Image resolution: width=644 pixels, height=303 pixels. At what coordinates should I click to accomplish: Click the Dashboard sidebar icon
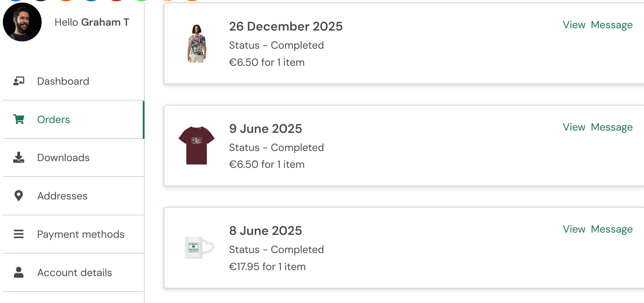tap(19, 81)
